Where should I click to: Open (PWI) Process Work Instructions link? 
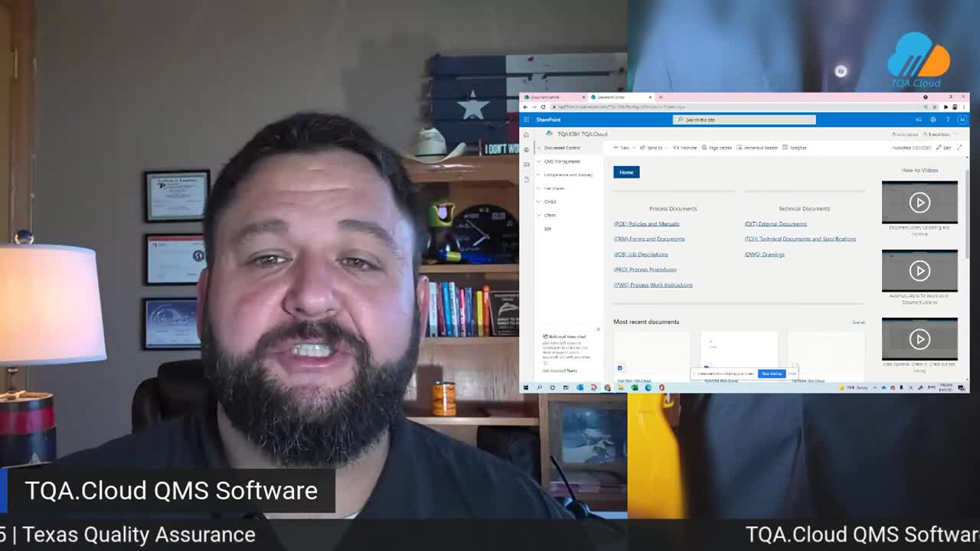653,285
